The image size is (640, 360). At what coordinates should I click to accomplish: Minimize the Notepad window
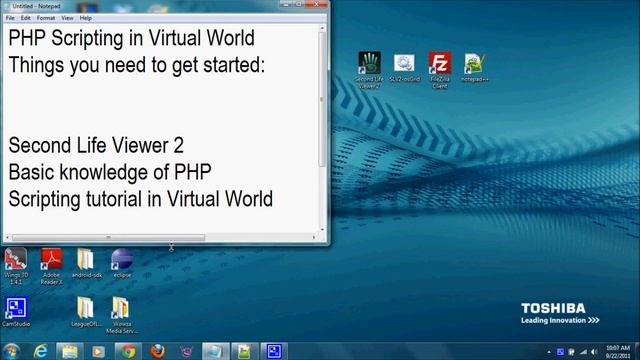[286, 4]
